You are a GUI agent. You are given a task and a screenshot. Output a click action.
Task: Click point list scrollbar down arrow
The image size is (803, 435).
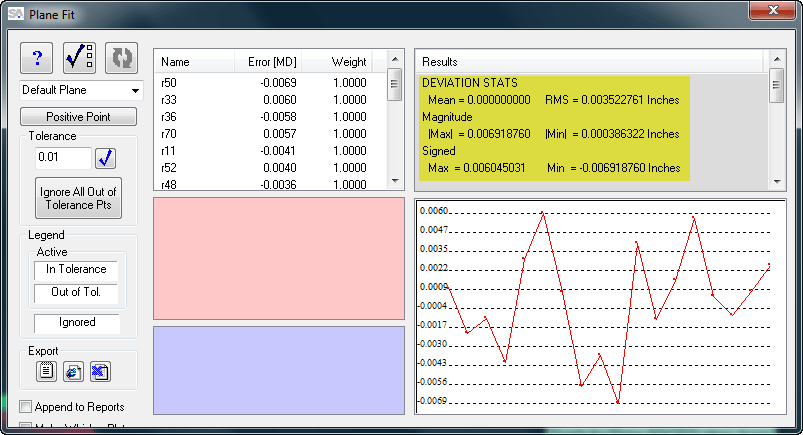tap(395, 181)
